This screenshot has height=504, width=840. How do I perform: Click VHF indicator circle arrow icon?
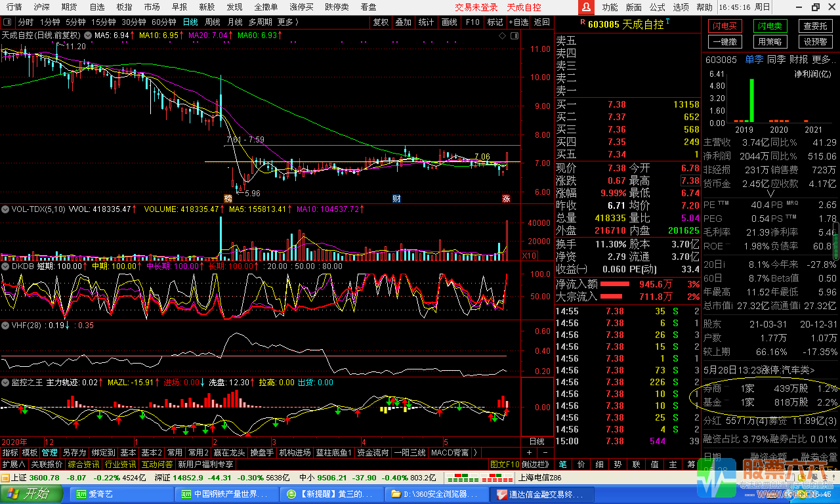(x=5, y=325)
